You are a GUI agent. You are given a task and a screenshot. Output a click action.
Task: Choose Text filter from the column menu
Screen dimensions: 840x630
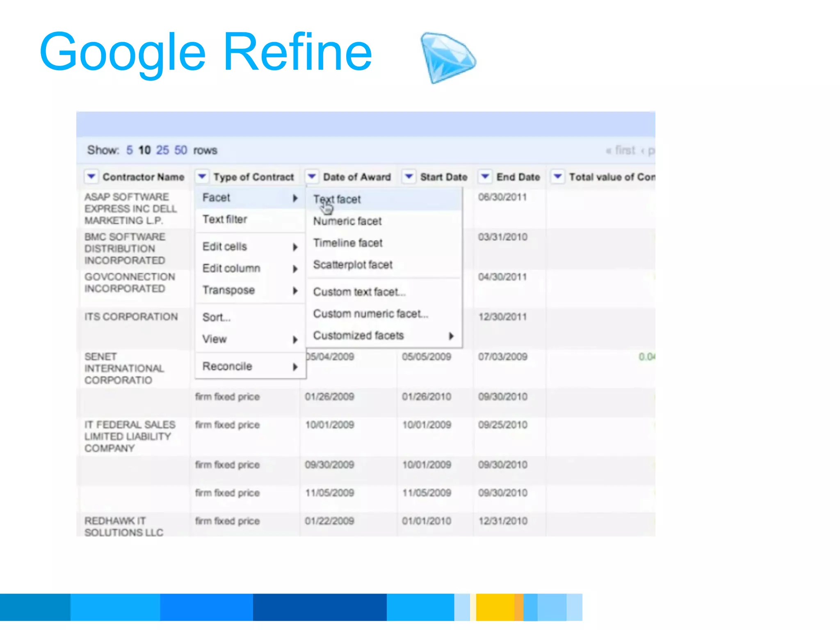[250, 219]
